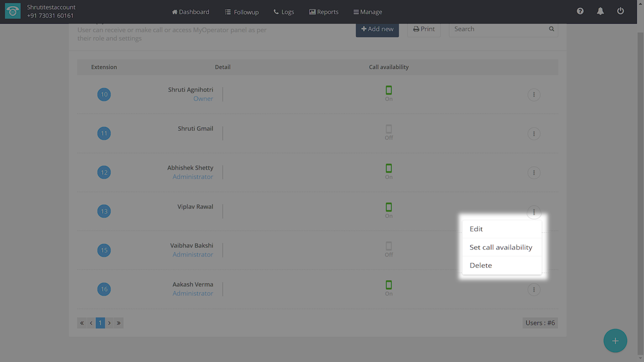Open options menu for Shruti Agnihotri
This screenshot has width=644, height=362.
pos(534,95)
